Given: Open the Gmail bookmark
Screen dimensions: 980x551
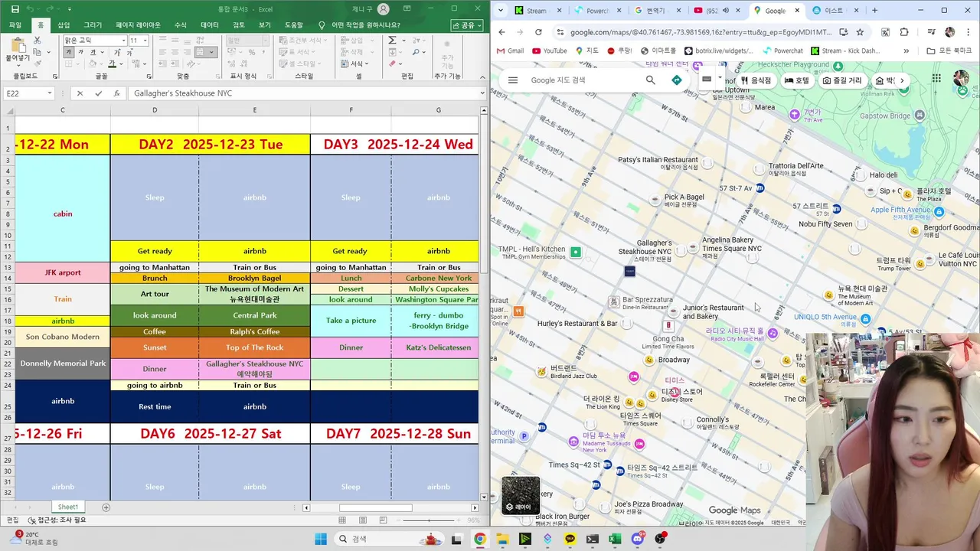Looking at the screenshot, I should tap(510, 51).
